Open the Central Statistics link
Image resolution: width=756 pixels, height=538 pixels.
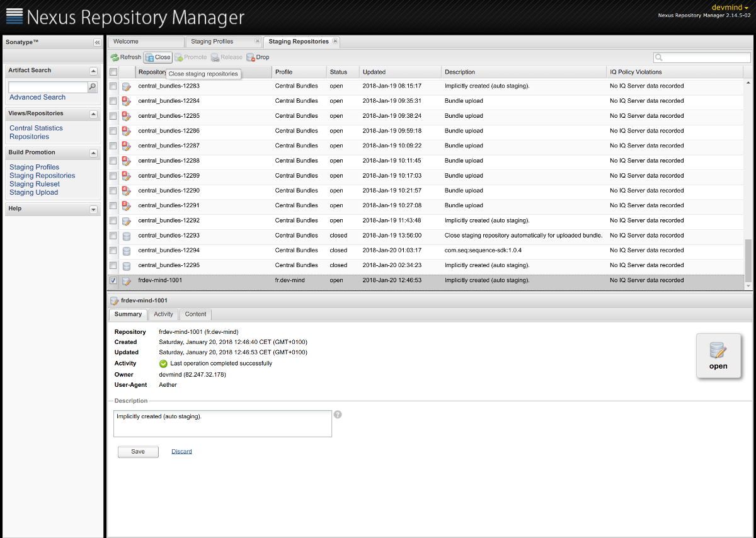click(x=36, y=128)
